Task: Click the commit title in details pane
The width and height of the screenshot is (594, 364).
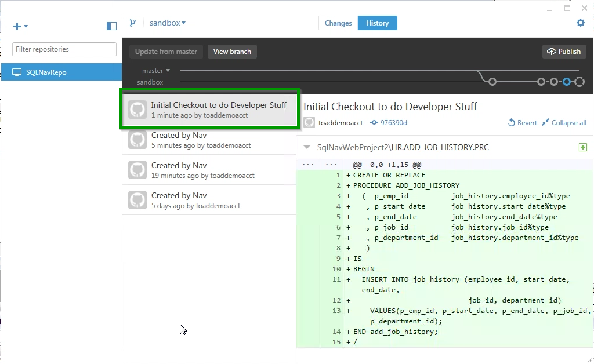Action: (390, 107)
